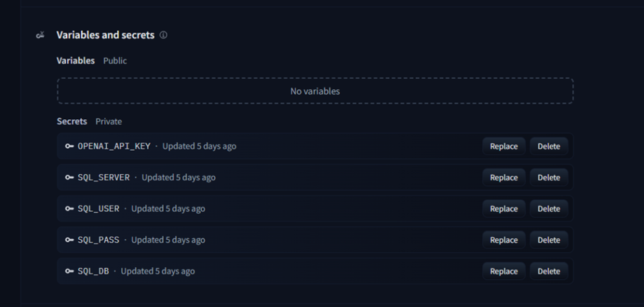Delete the SQL_PASS secret

(549, 240)
